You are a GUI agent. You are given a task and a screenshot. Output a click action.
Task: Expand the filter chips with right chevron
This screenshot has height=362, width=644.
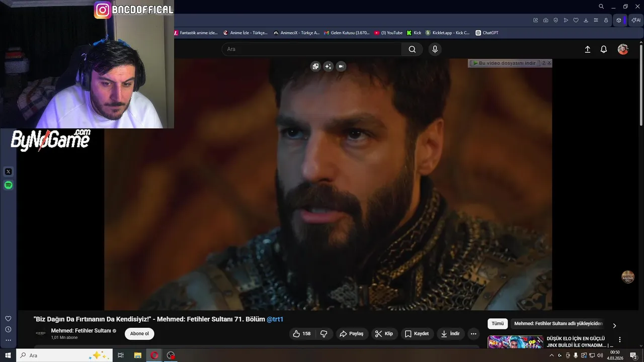pyautogui.click(x=614, y=325)
